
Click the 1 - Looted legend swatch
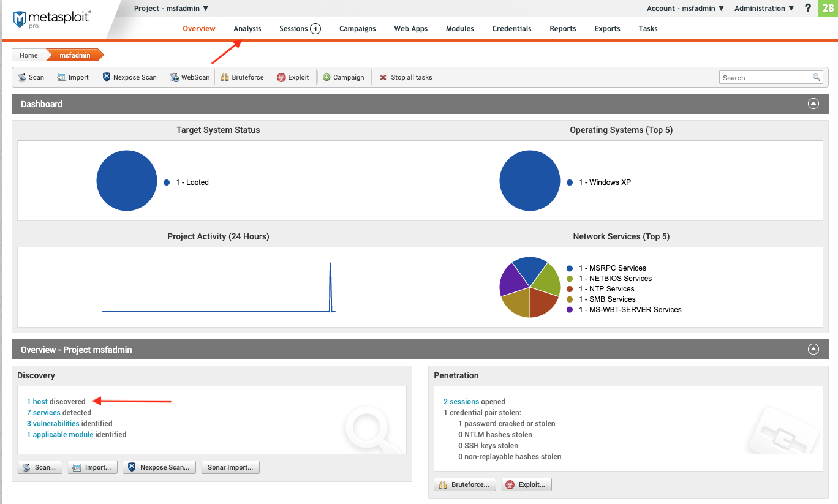point(167,182)
